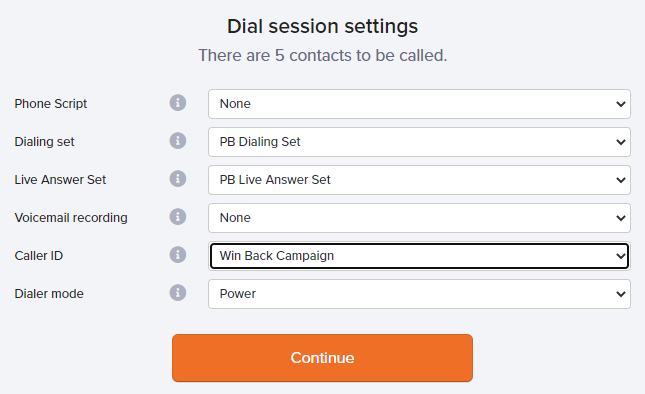Open the Voicemail recording dropdown showing None
This screenshot has width=645, height=394.
point(419,218)
